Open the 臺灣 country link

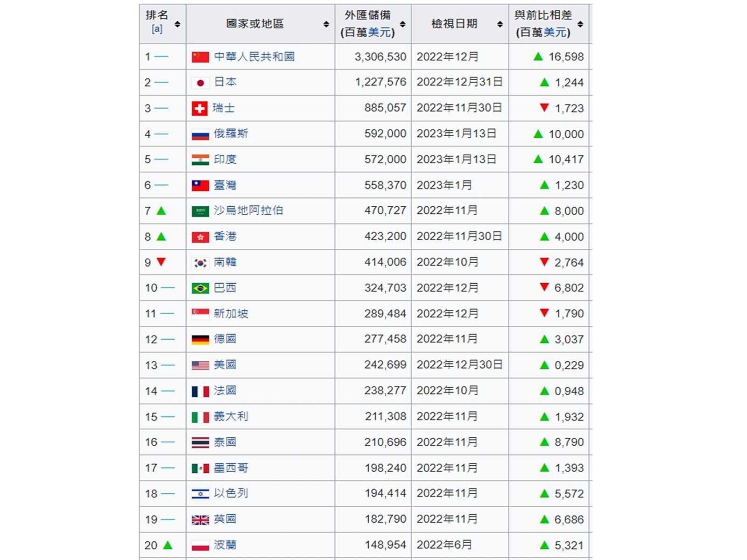pyautogui.click(x=225, y=185)
